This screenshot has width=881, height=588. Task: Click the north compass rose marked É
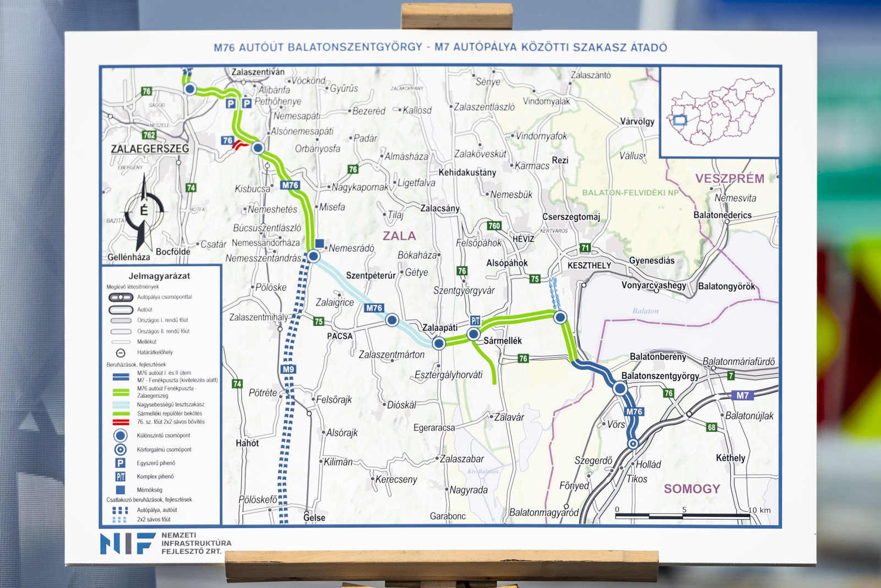pyautogui.click(x=144, y=211)
